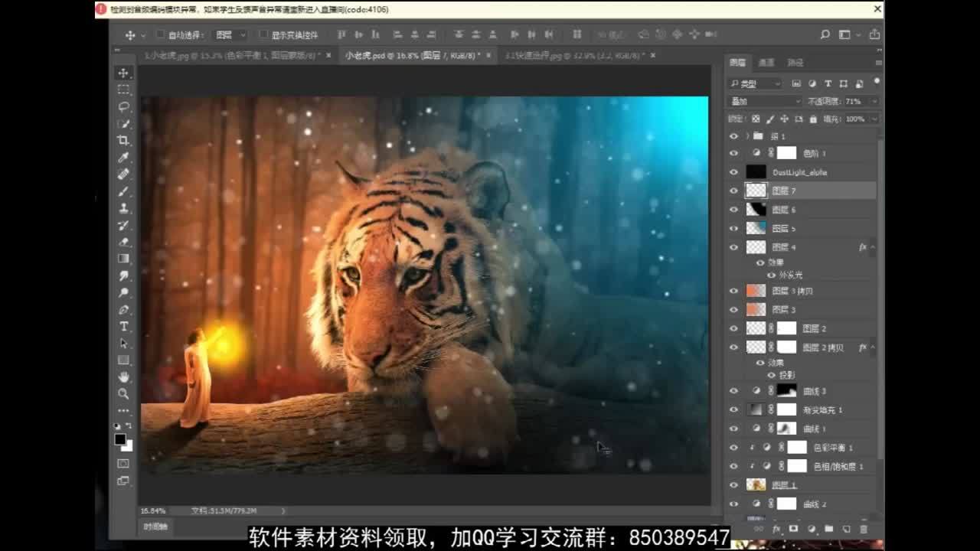Screen dimensions: 980x551
Task: Switch to the 通道 panel tab
Action: pos(766,63)
